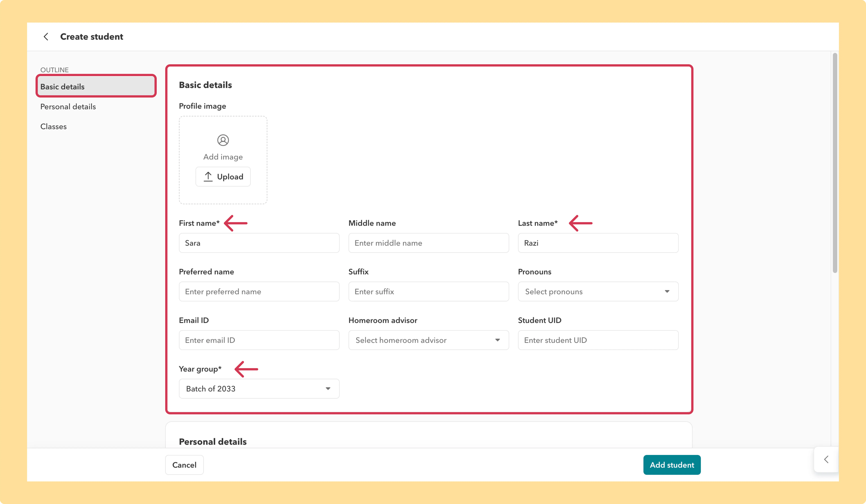Click the Homeroom advisor field label

click(383, 320)
